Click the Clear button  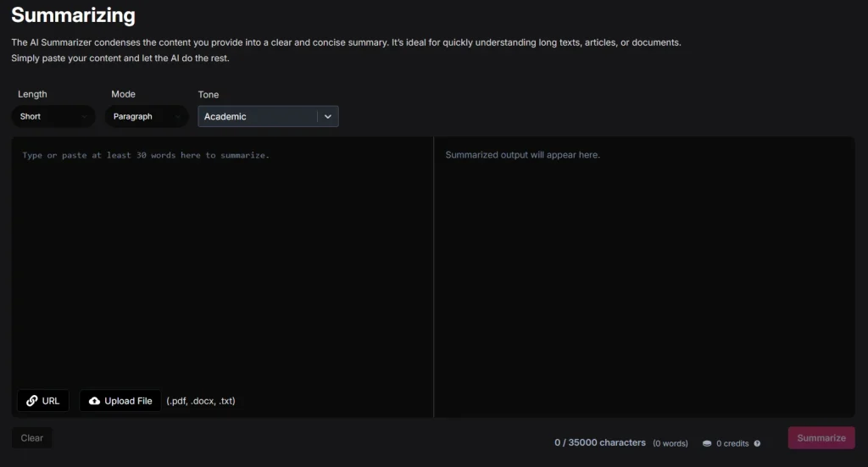click(x=32, y=437)
